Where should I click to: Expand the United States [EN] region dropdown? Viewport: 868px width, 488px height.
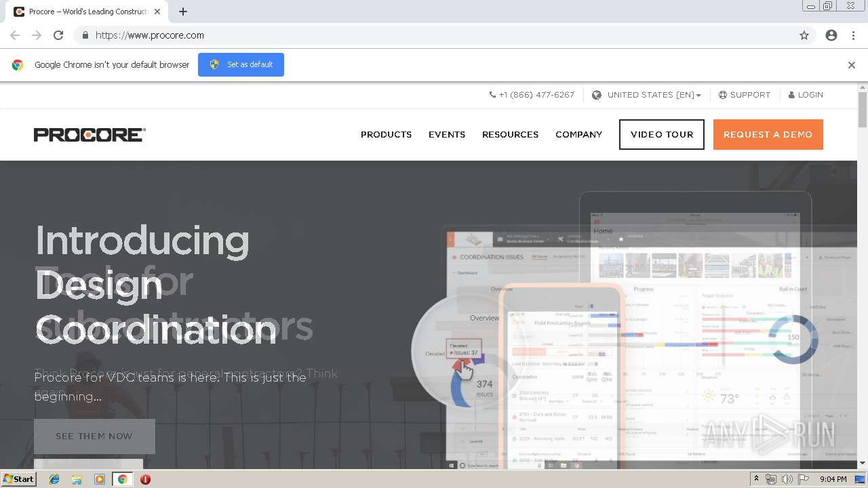(654, 95)
